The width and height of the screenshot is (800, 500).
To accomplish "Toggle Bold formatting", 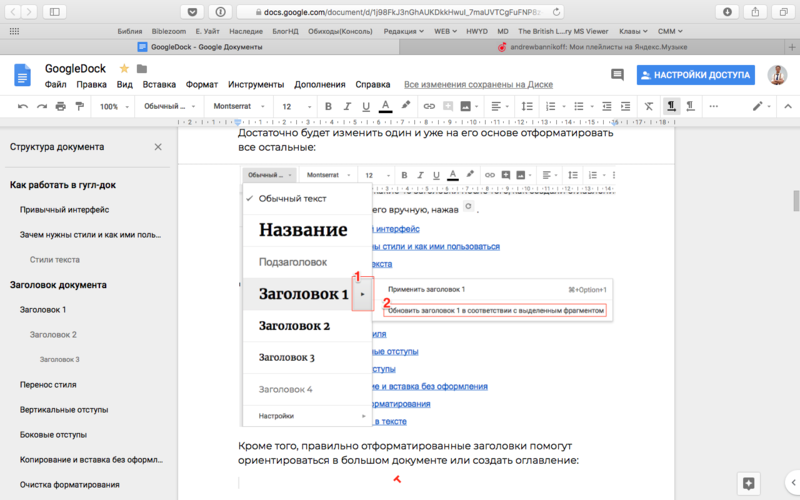I will click(x=327, y=106).
